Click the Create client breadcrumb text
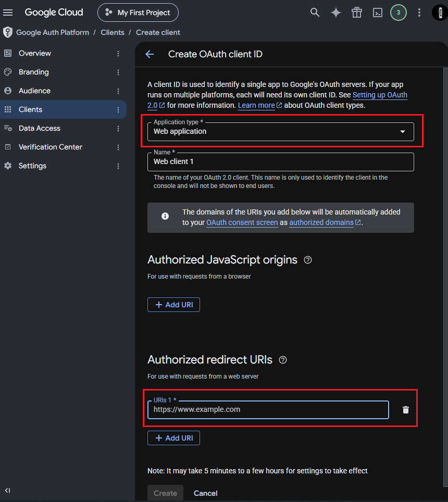The height and width of the screenshot is (502, 448). click(x=158, y=32)
